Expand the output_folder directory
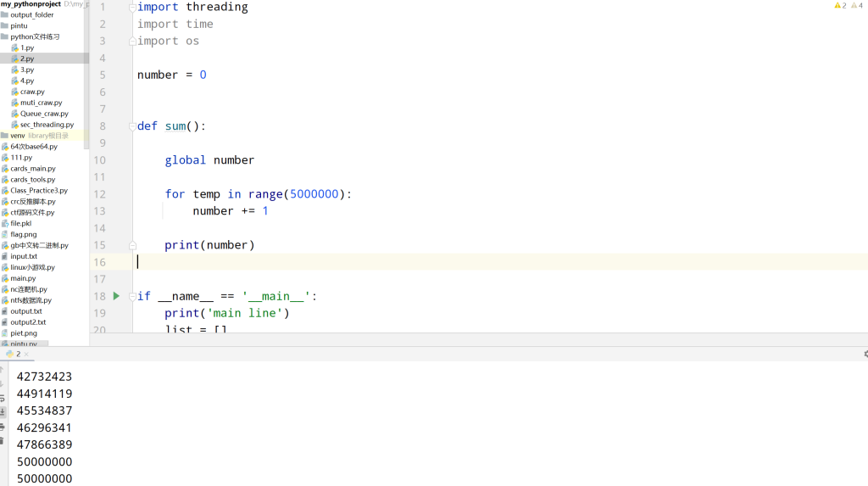This screenshot has width=868, height=486. pyautogui.click(x=31, y=14)
